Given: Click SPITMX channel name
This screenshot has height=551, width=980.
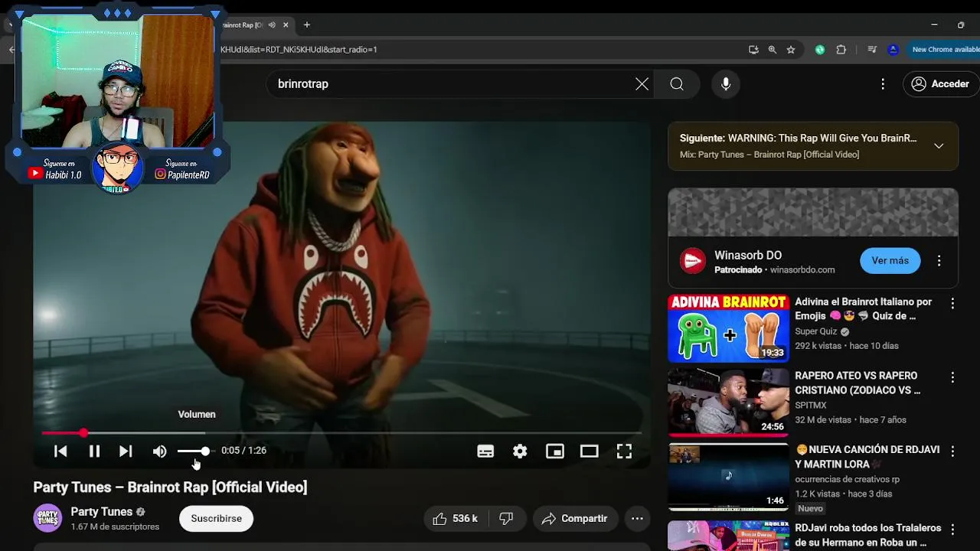Looking at the screenshot, I should point(811,406).
